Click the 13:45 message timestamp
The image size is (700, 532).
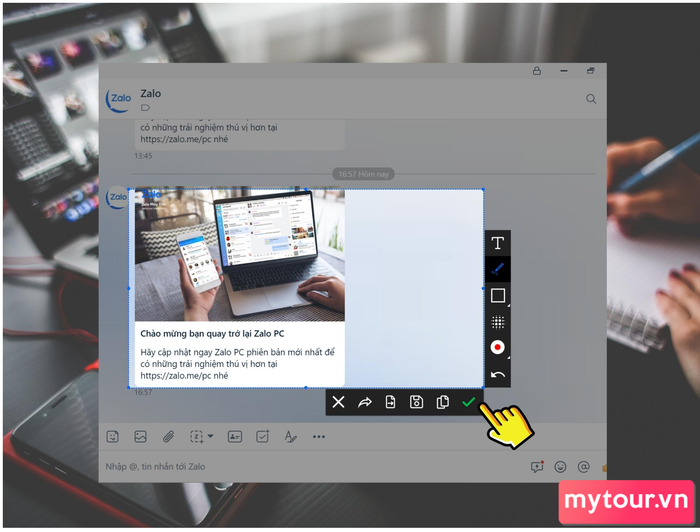[143, 156]
